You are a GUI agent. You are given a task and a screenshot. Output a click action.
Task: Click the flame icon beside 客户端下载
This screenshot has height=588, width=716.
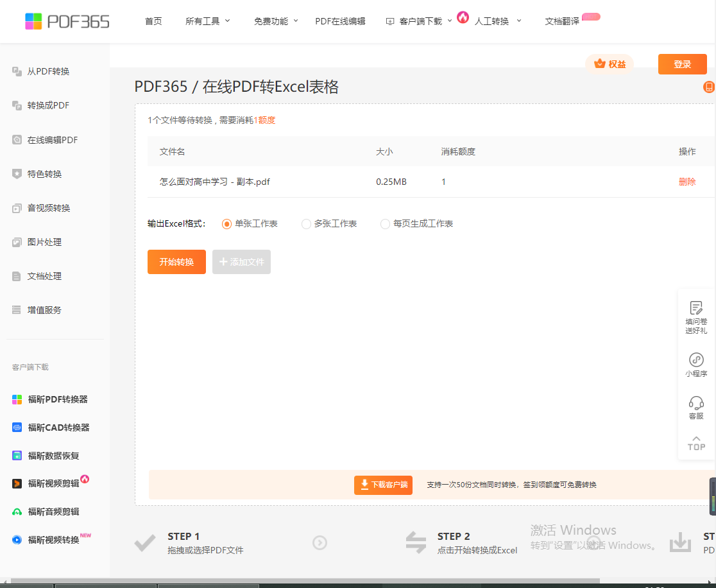(x=463, y=17)
